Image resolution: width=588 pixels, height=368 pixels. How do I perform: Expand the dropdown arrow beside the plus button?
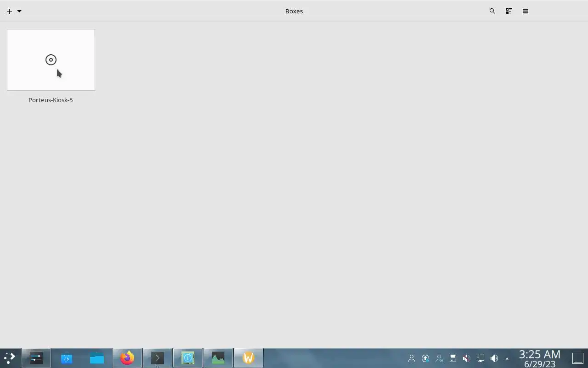(19, 11)
